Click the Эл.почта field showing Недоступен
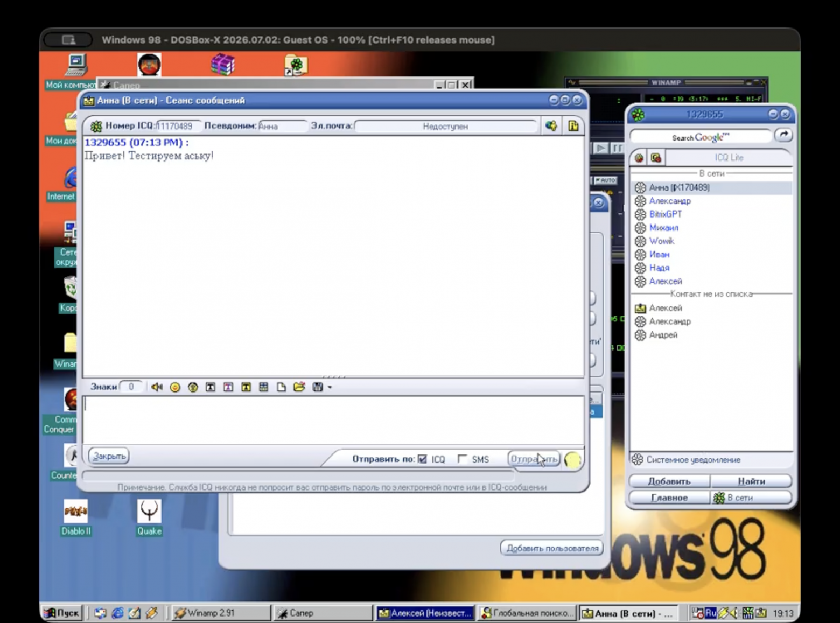The width and height of the screenshot is (840, 623). tap(445, 126)
